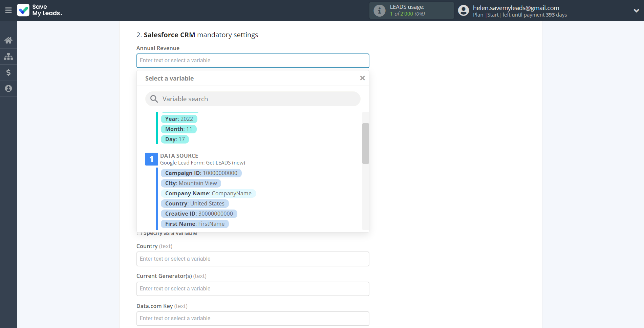Click the LEADS usage info icon
Image resolution: width=644 pixels, height=328 pixels.
(x=379, y=10)
